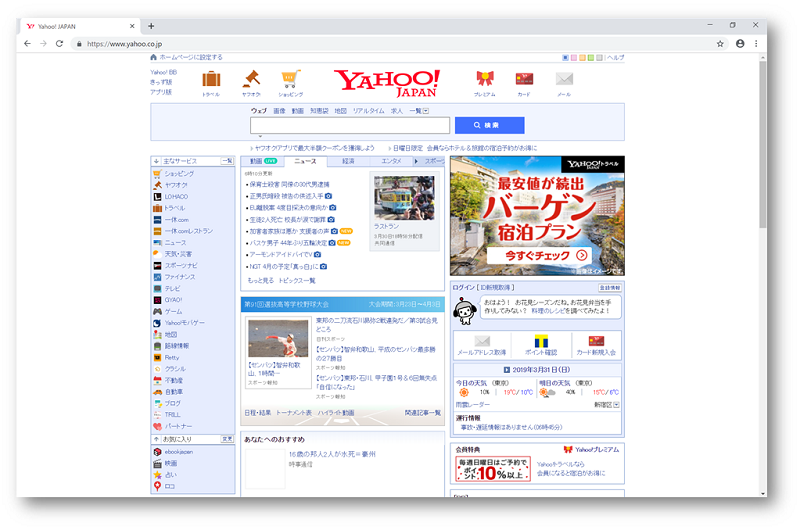This screenshot has width=800, height=530.
Task: Select リアルタイム search category
Action: pyautogui.click(x=368, y=111)
